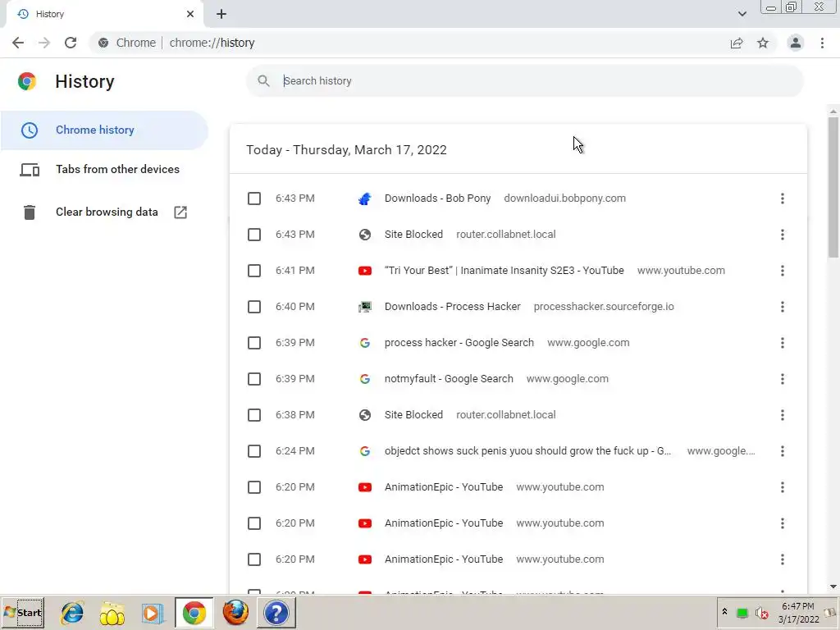Click Bob Pony favicon in first row
Viewport: 840px width, 630px height.
pyautogui.click(x=365, y=199)
